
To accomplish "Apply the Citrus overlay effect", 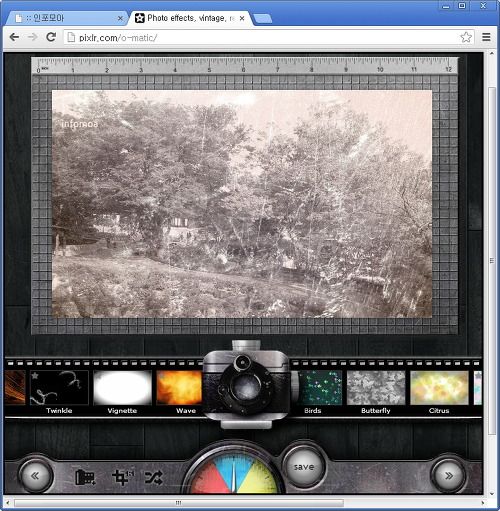I will click(x=439, y=387).
